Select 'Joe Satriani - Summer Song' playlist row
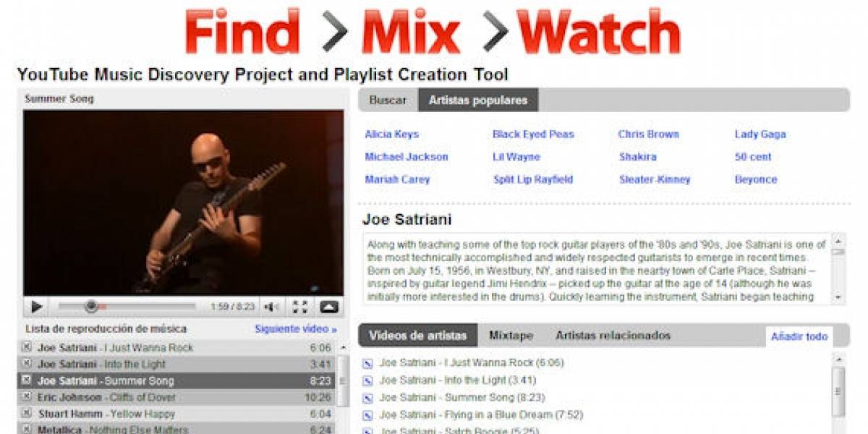This screenshot has width=868, height=434. pos(176,380)
